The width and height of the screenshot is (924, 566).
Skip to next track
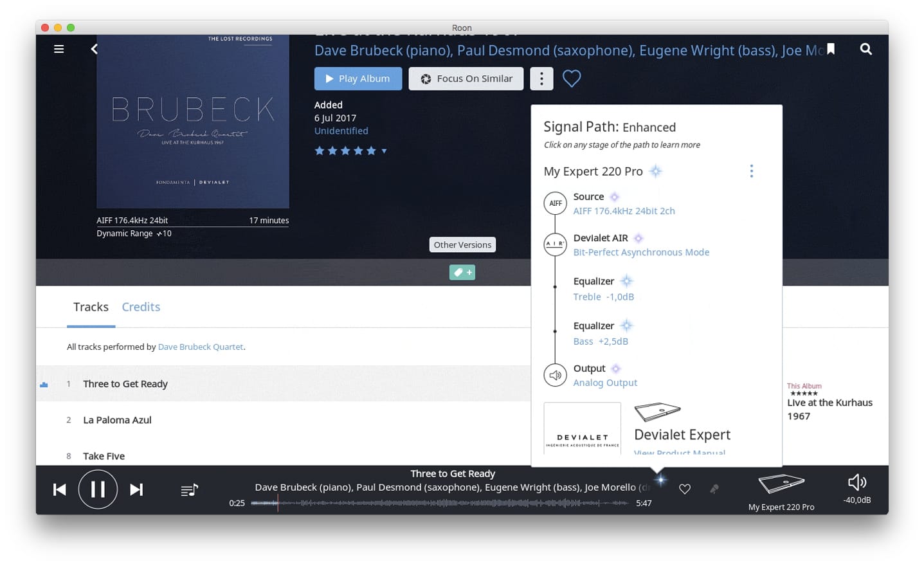point(136,489)
